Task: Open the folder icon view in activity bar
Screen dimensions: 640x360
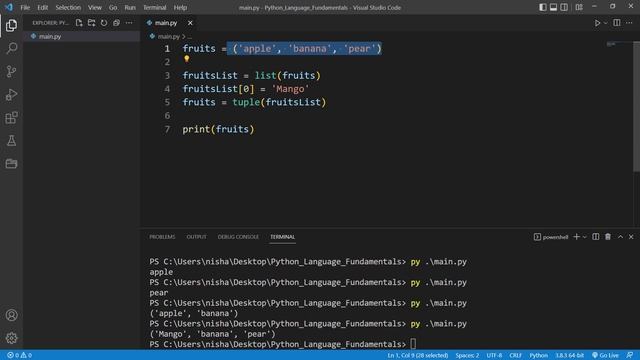Action: [11, 164]
